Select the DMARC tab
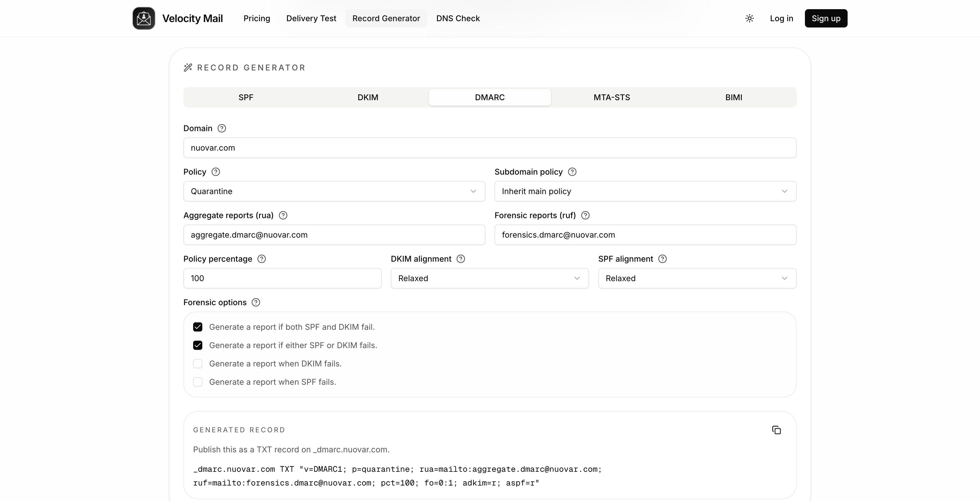The image size is (980, 501). coord(490,97)
